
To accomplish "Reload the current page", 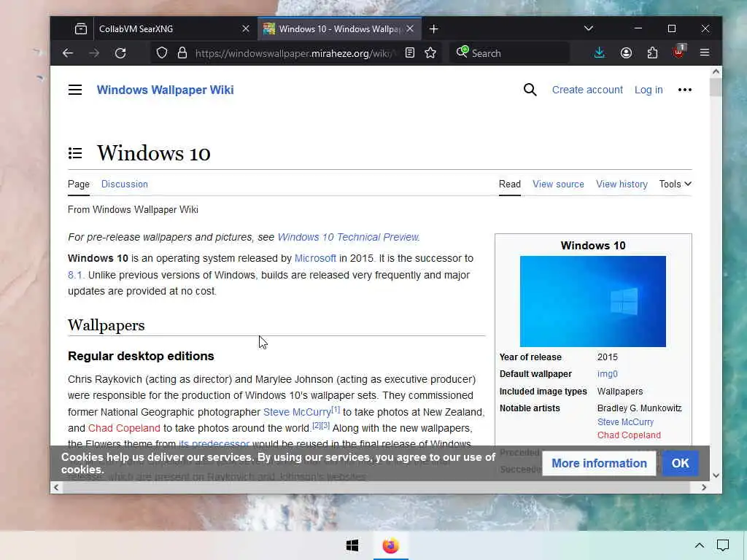I will coord(120,52).
